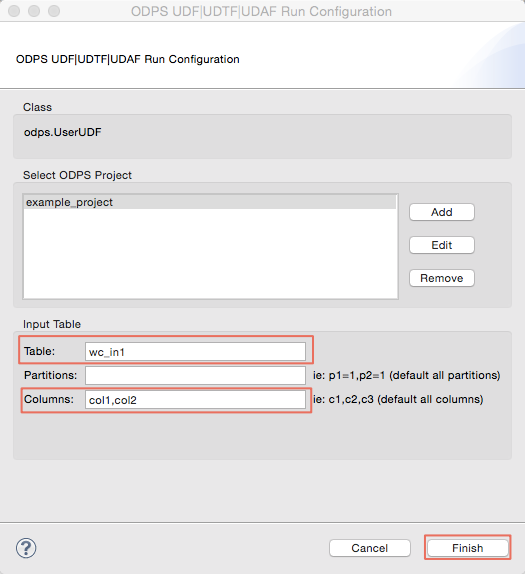Minimize the dialog with the middle window control
Viewport: 525px width, 574px height.
[x=34, y=11]
